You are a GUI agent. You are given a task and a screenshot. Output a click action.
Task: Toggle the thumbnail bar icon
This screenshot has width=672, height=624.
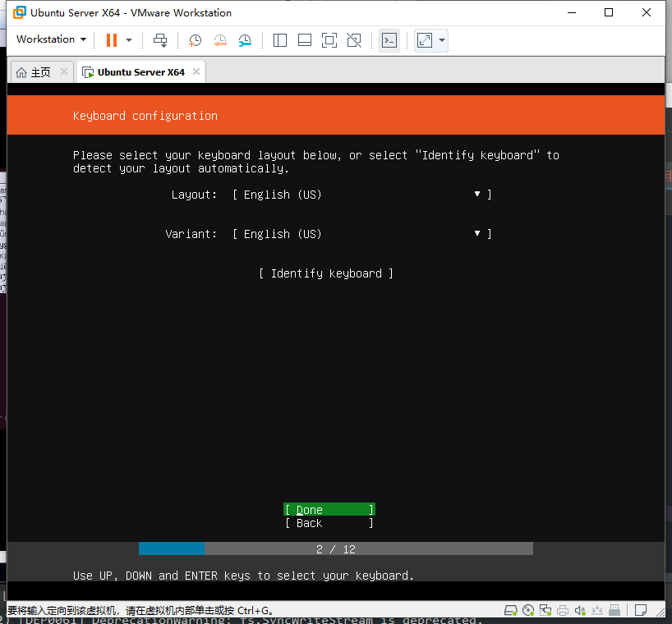point(305,40)
